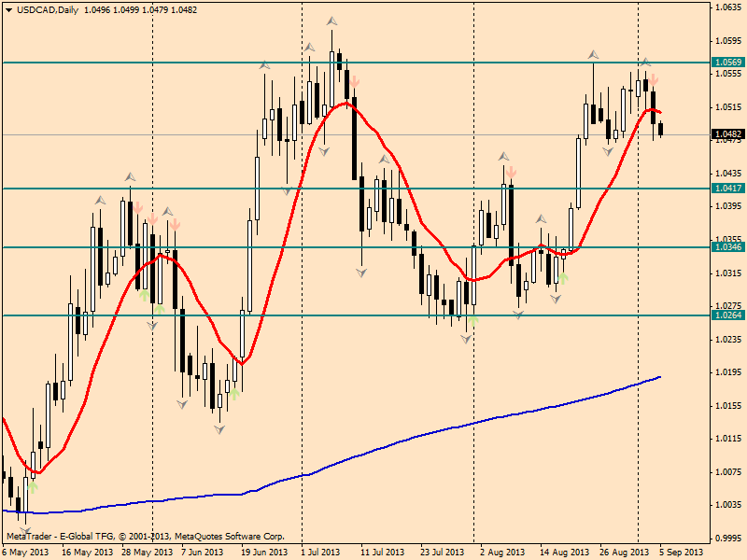
Task: Click the 1.0115 price scale label
Action: click(x=728, y=439)
